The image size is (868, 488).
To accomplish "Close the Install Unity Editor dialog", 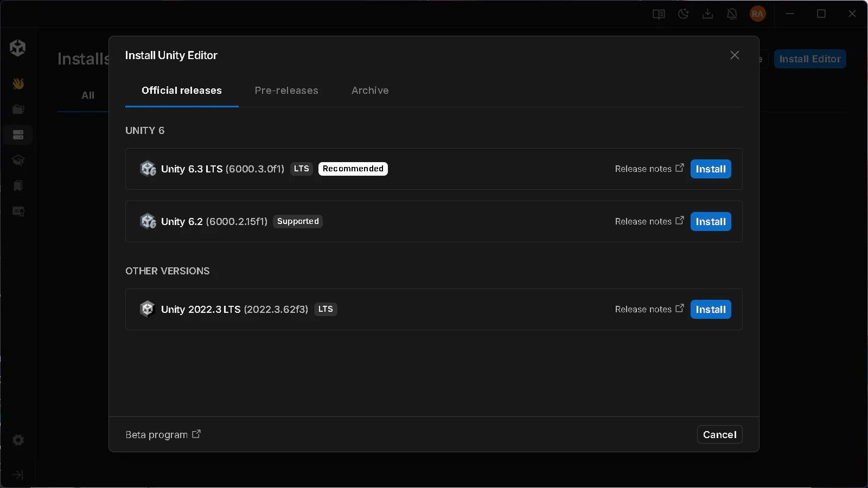I will tap(735, 55).
